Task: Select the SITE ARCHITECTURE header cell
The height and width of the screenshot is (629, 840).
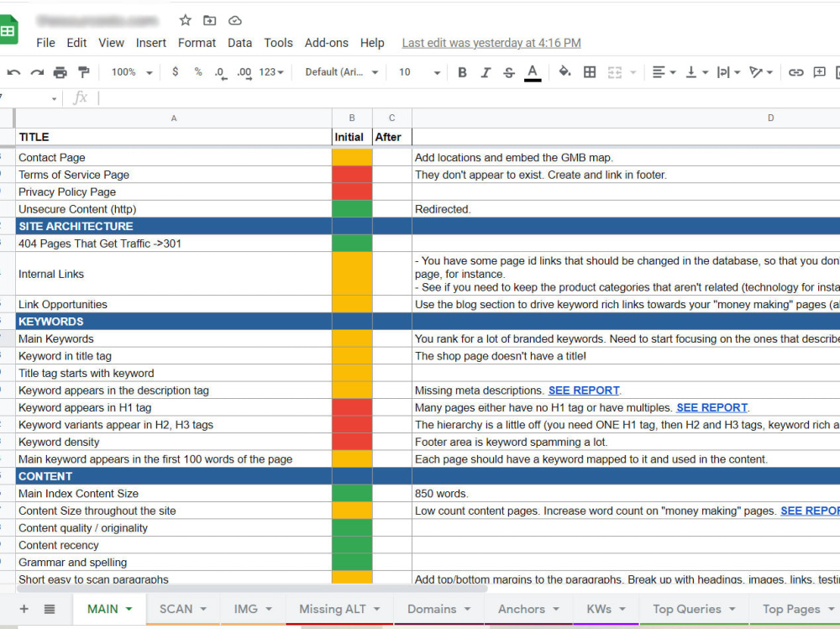Action: [174, 226]
